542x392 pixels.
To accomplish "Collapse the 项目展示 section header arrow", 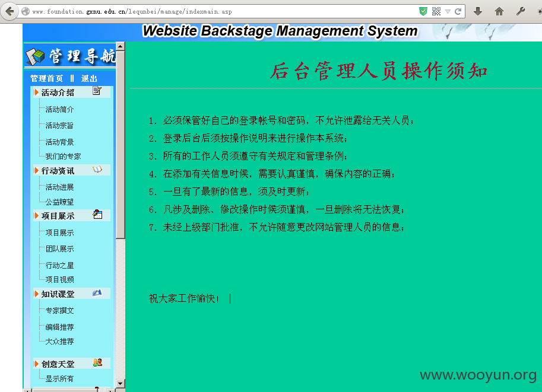I will click(x=36, y=216).
